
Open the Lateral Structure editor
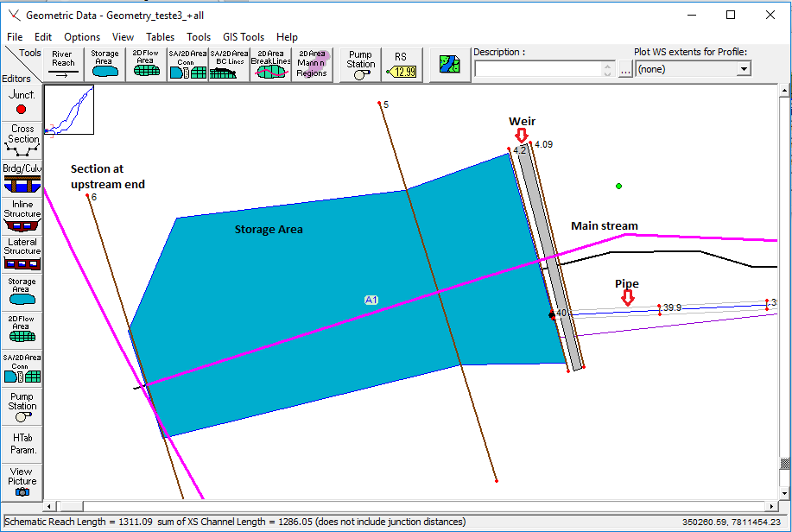pos(22,254)
